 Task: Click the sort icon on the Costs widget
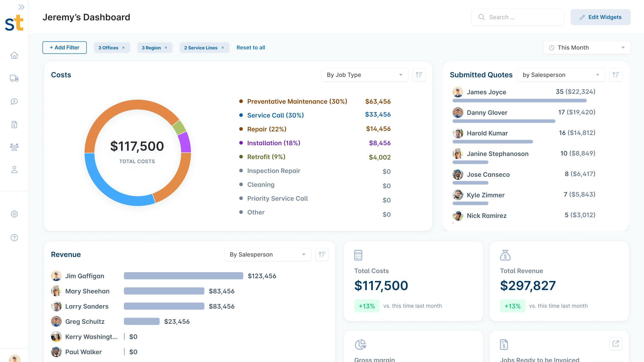[x=419, y=75]
